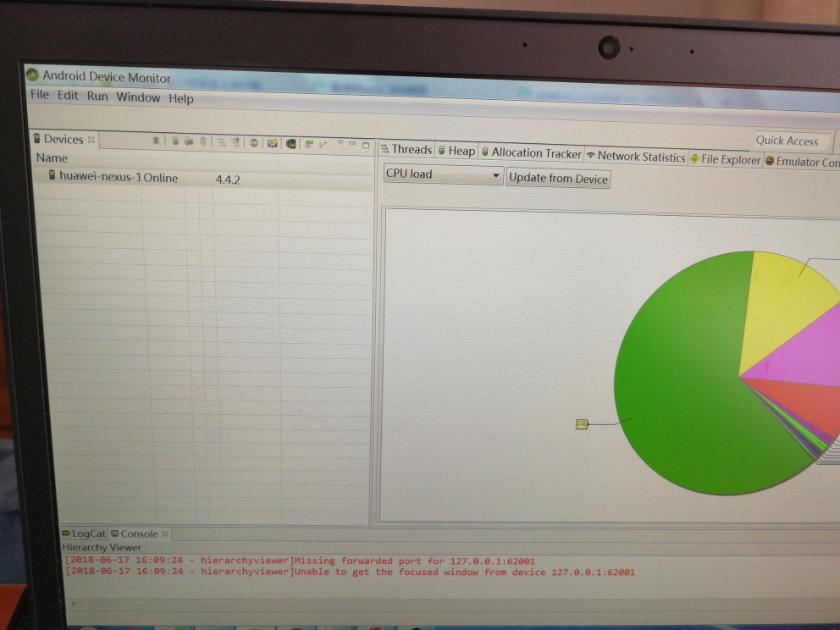Click the Update from Device button
840x630 pixels.
pos(558,179)
